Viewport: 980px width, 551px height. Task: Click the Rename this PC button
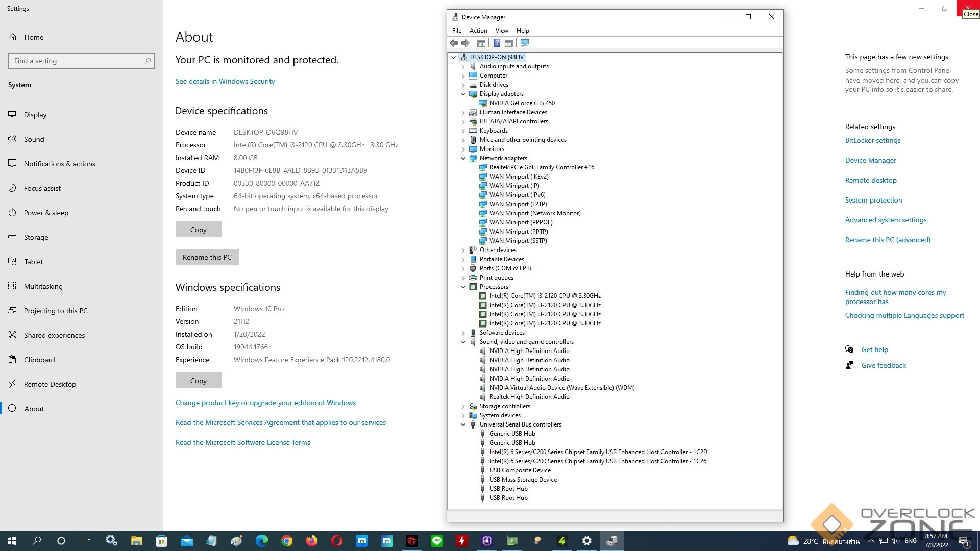tap(207, 257)
